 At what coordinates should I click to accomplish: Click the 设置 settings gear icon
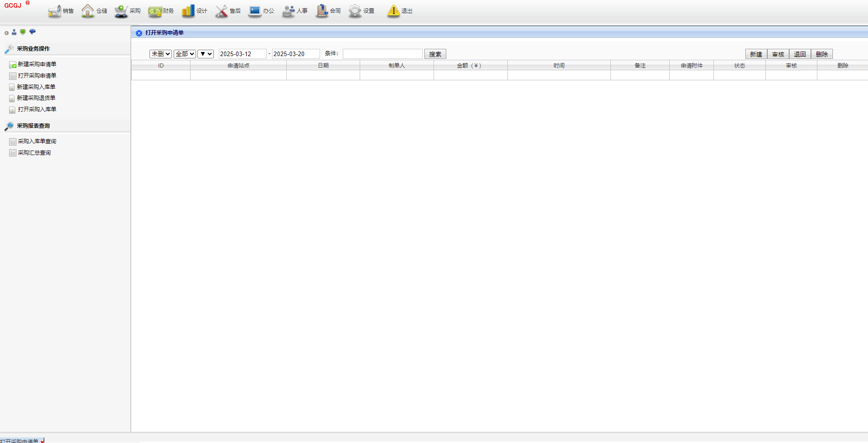355,11
